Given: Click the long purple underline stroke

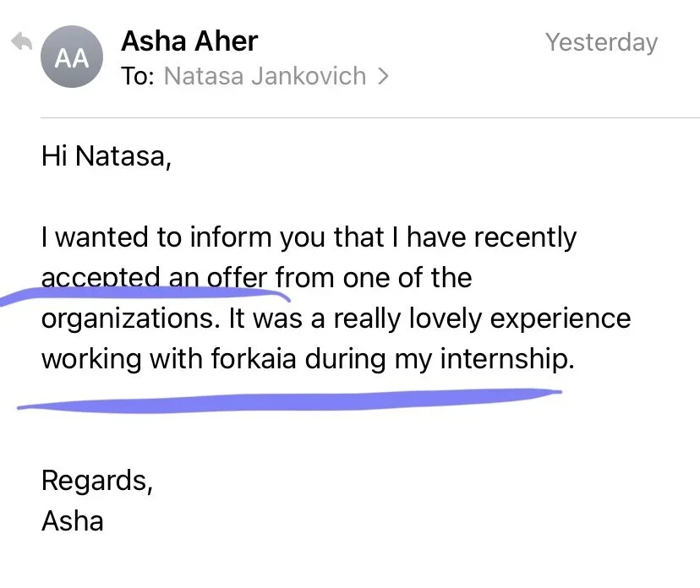Looking at the screenshot, I should click(x=287, y=397).
